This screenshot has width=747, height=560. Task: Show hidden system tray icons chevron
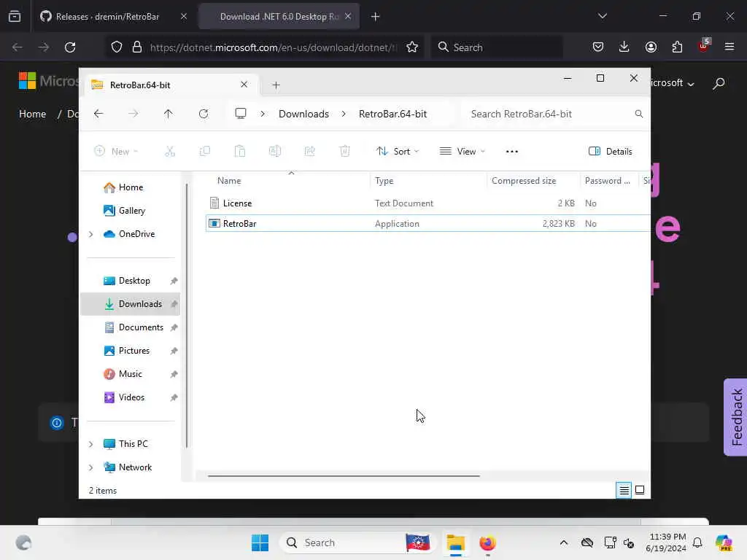(564, 542)
